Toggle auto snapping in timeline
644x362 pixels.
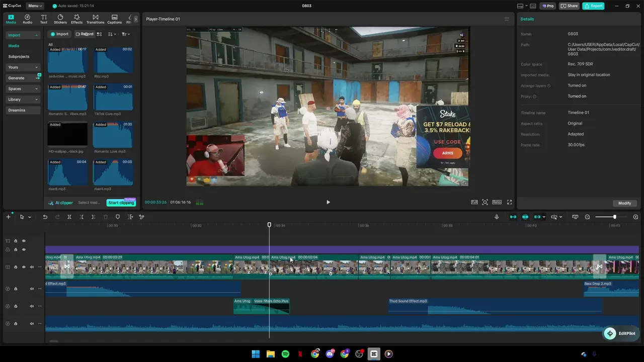(x=525, y=217)
